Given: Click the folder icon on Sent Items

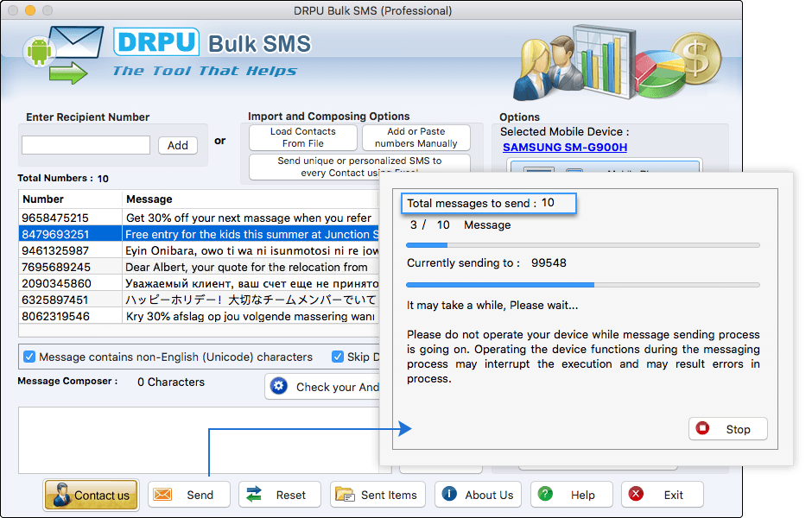Looking at the screenshot, I should pos(345,495).
